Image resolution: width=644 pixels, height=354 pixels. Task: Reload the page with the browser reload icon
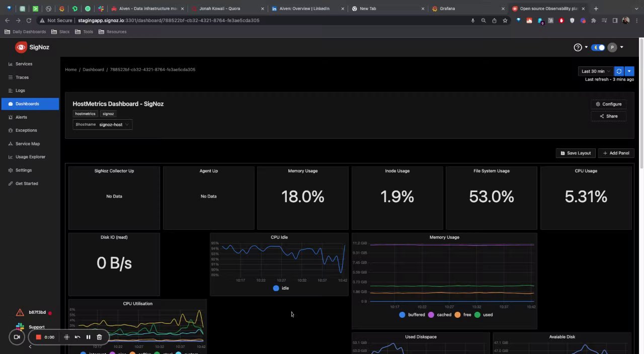click(x=29, y=21)
